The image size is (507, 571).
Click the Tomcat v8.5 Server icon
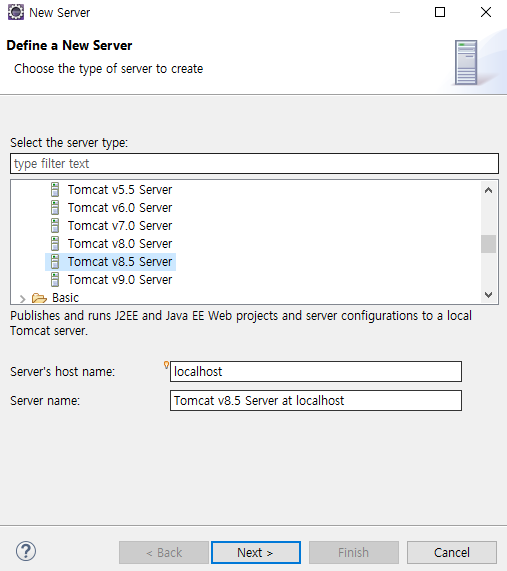[x=55, y=261]
